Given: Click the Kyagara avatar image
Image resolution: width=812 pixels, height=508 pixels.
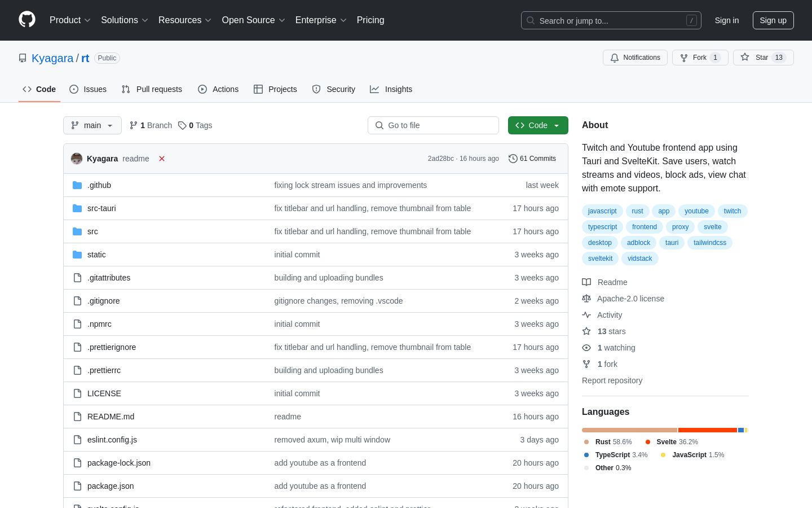Looking at the screenshot, I should point(77,159).
